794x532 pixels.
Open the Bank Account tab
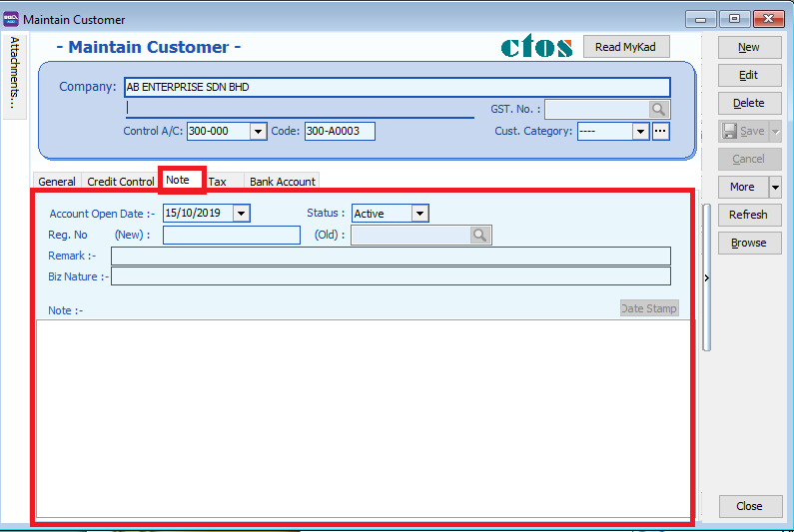click(x=283, y=182)
